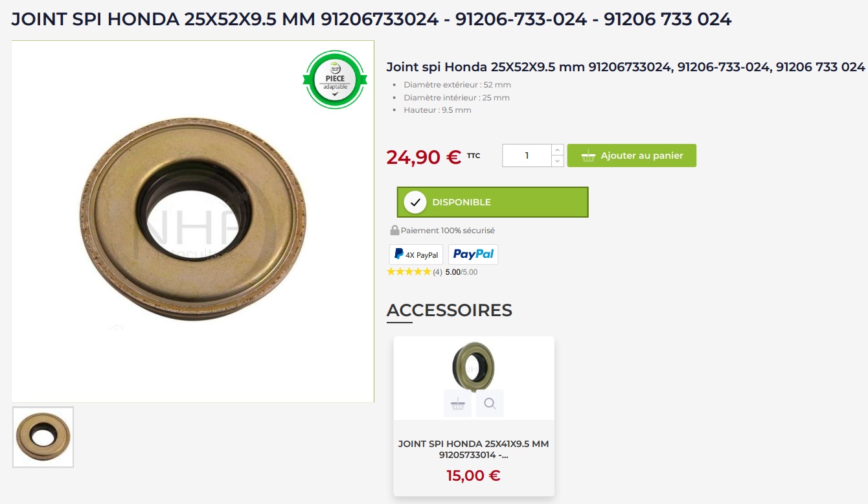Click the quantity input field

click(527, 155)
